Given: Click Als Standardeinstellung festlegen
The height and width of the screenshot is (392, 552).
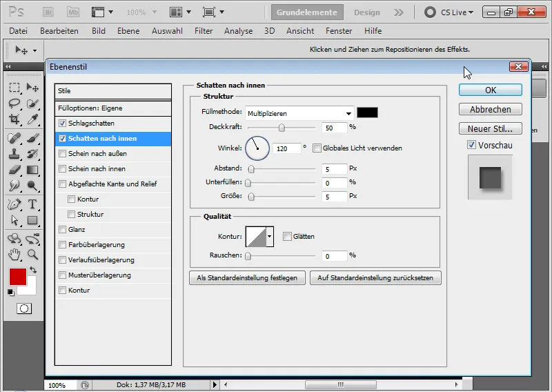Looking at the screenshot, I should (x=247, y=277).
